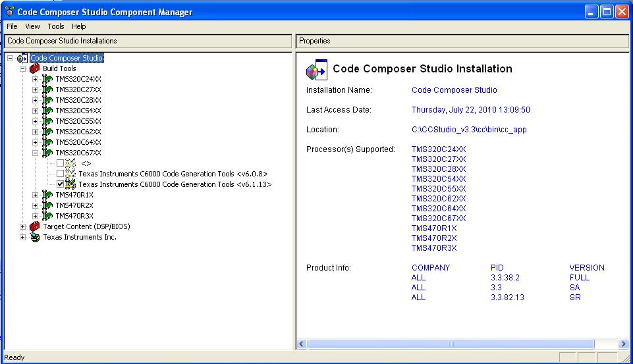Screen dimensions: 633x364
Task: Expand the TMS320C27XX node
Action: [35, 90]
